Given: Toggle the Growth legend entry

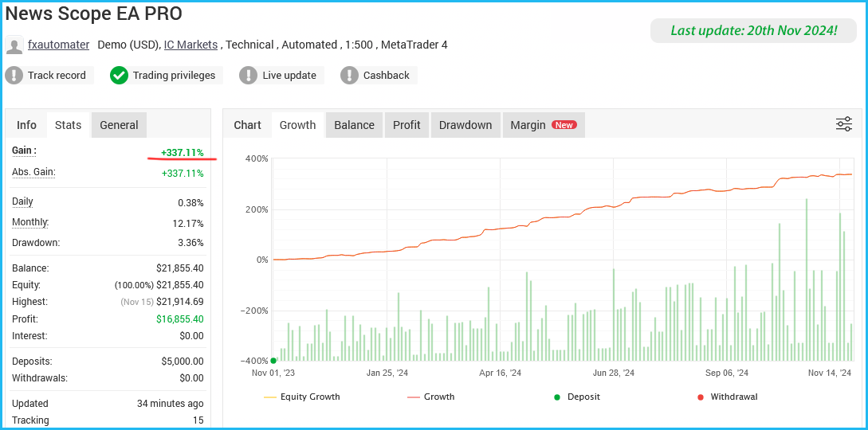Looking at the screenshot, I should [x=430, y=397].
